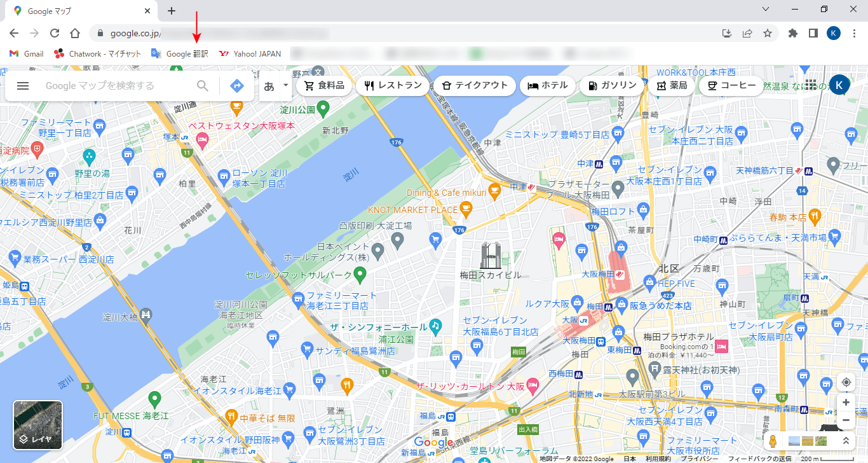Open the tab search chevron in title bar
Viewport: 868px width, 463px height.
(x=766, y=10)
